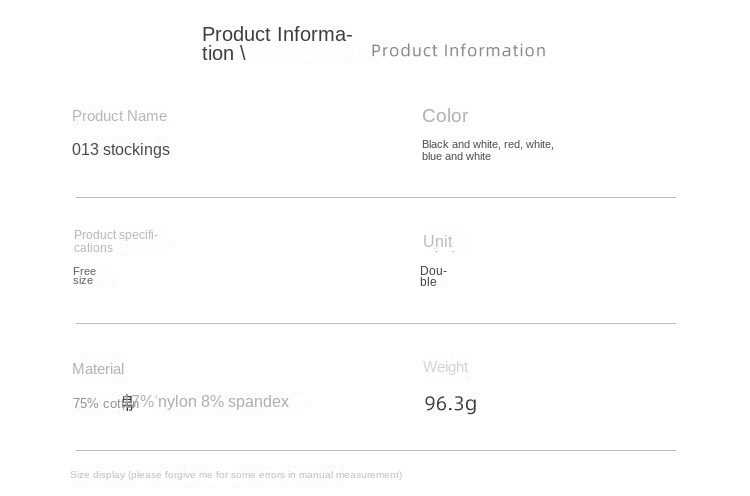
Task: Select the "Material" field label
Action: click(98, 369)
